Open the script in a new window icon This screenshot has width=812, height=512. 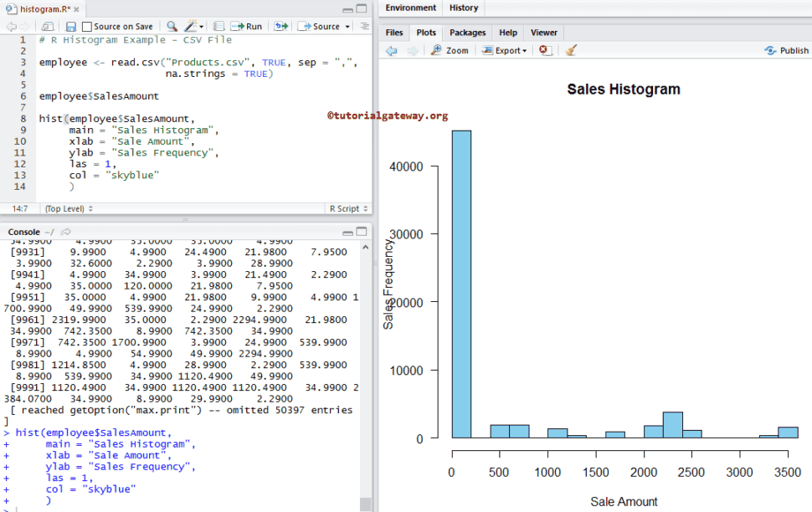(47, 26)
